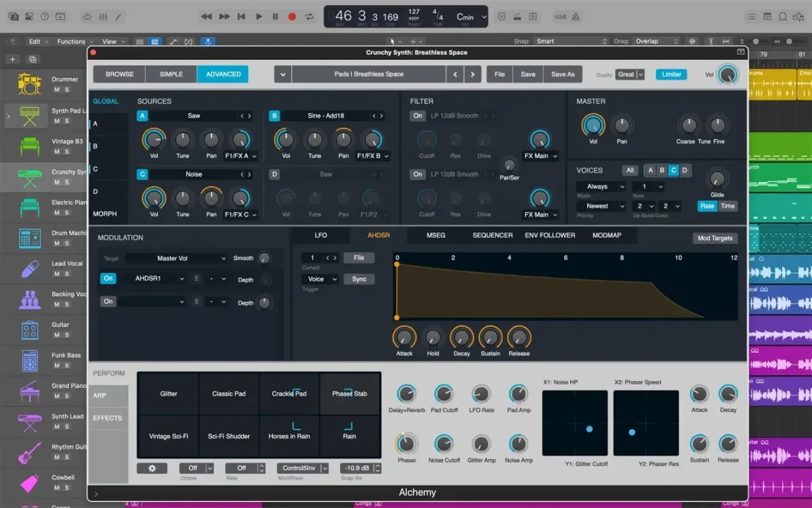Solo the Vintage B3 track

pyautogui.click(x=67, y=152)
